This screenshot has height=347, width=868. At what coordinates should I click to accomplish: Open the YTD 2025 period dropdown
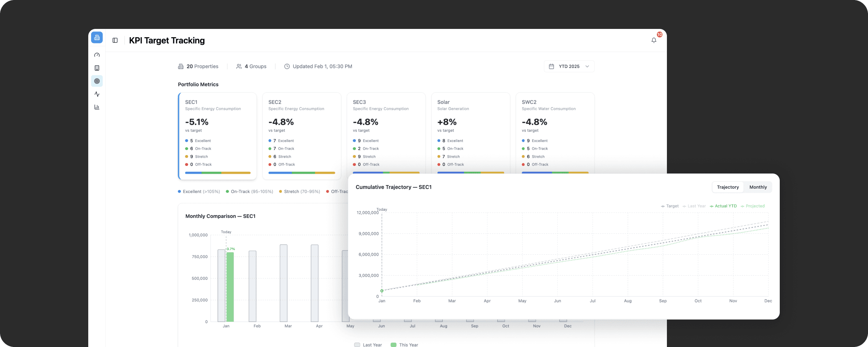569,67
